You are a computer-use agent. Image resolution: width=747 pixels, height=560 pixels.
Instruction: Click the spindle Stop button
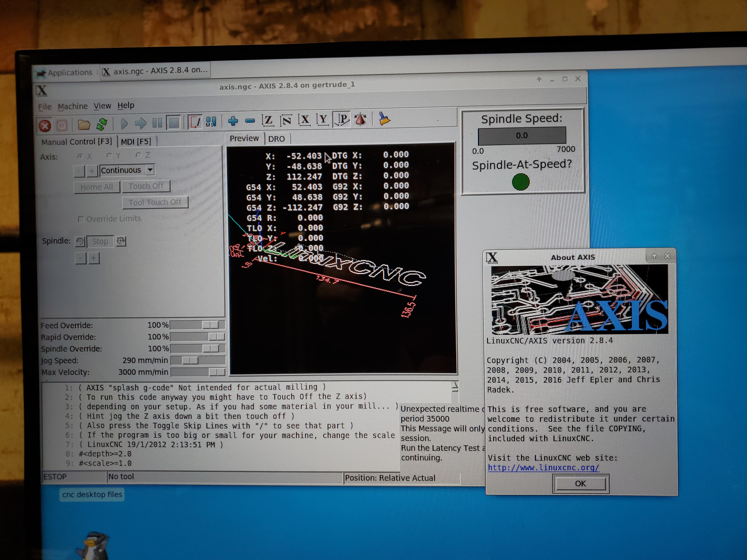100,241
